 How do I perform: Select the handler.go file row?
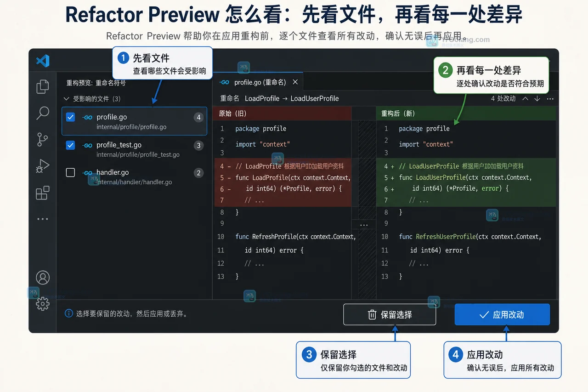pos(134,177)
